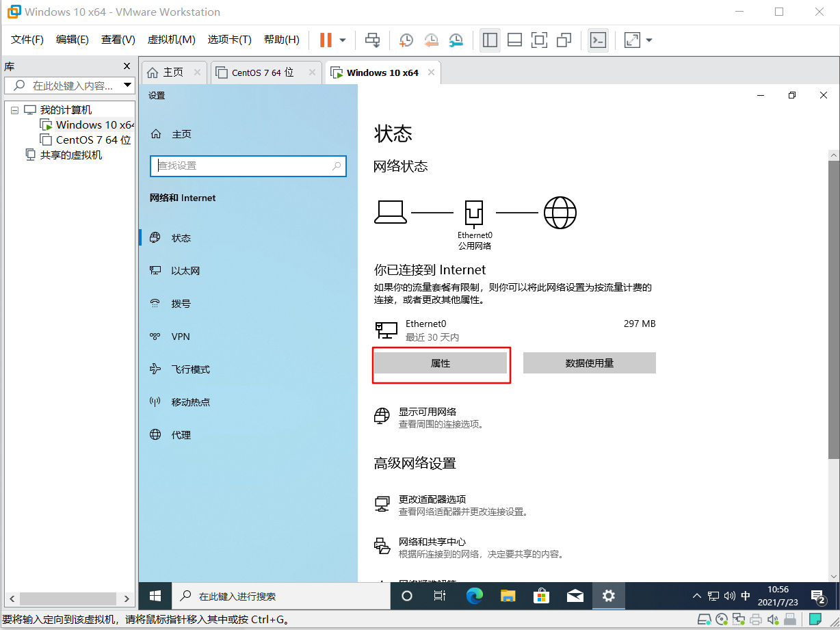Suspend the virtual machine with the pause icon
This screenshot has width=840, height=630.
pos(326,40)
